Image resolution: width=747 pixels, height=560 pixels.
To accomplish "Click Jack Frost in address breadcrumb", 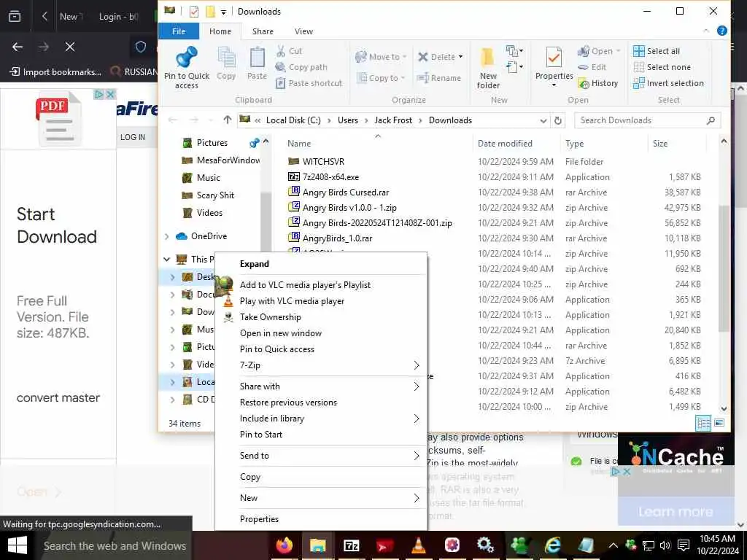I will [393, 120].
